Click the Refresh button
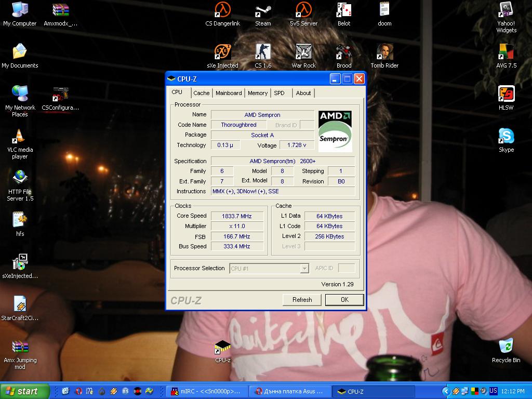Viewport: 532px width, 399px height. pos(302,300)
